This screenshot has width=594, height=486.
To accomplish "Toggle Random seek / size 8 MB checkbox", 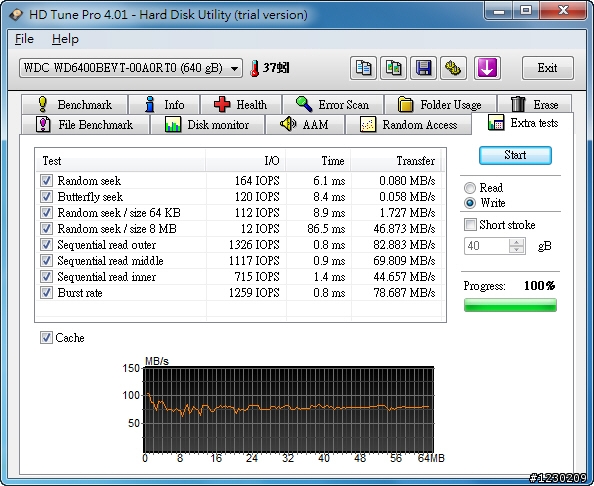I will (x=46, y=228).
